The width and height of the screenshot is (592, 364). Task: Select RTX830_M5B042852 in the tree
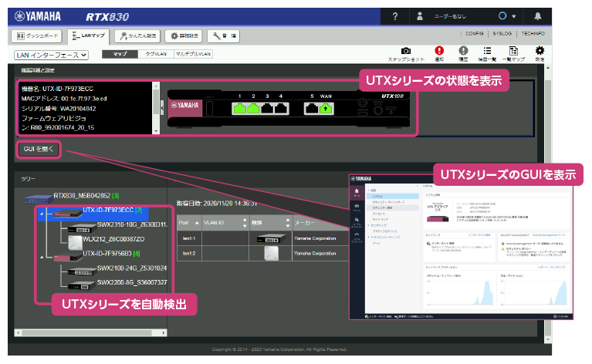[82, 195]
